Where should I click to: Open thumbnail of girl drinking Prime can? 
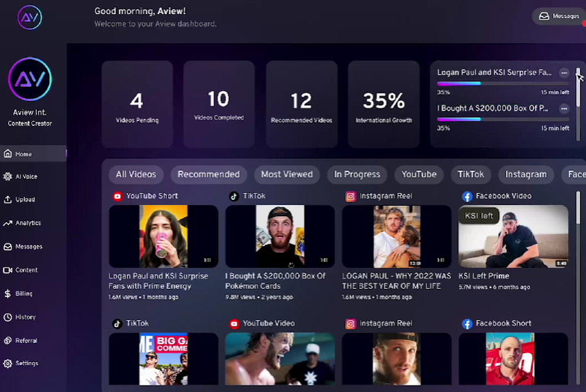[x=163, y=236]
